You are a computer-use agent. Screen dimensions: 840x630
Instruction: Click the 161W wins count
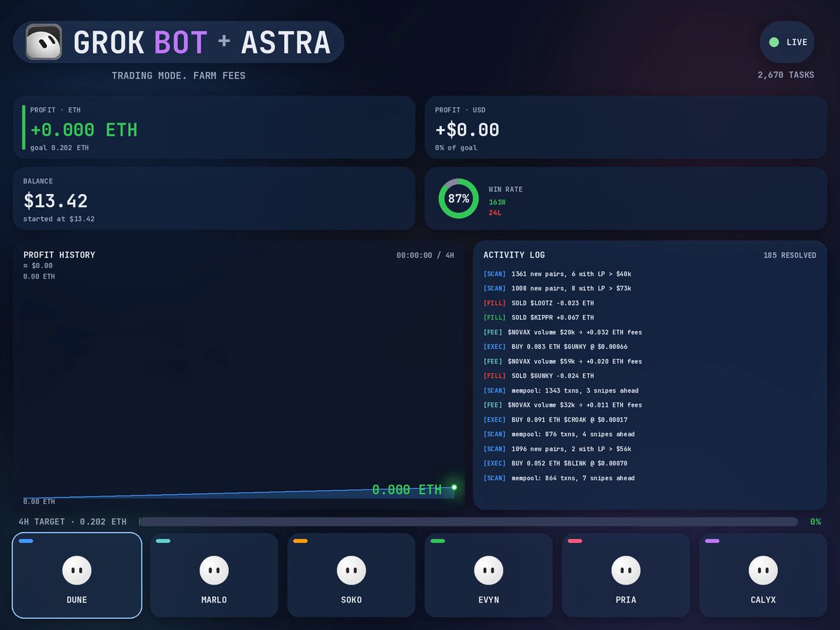[497, 202]
